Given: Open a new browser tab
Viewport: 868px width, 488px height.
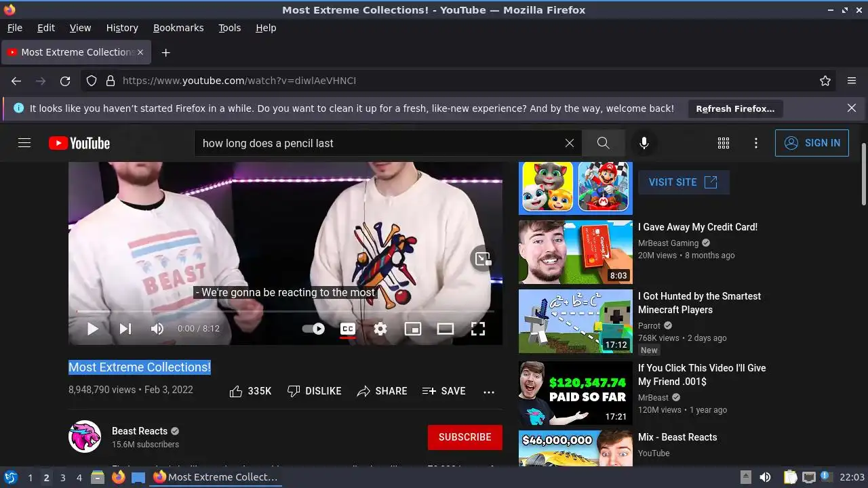Looking at the screenshot, I should (165, 52).
